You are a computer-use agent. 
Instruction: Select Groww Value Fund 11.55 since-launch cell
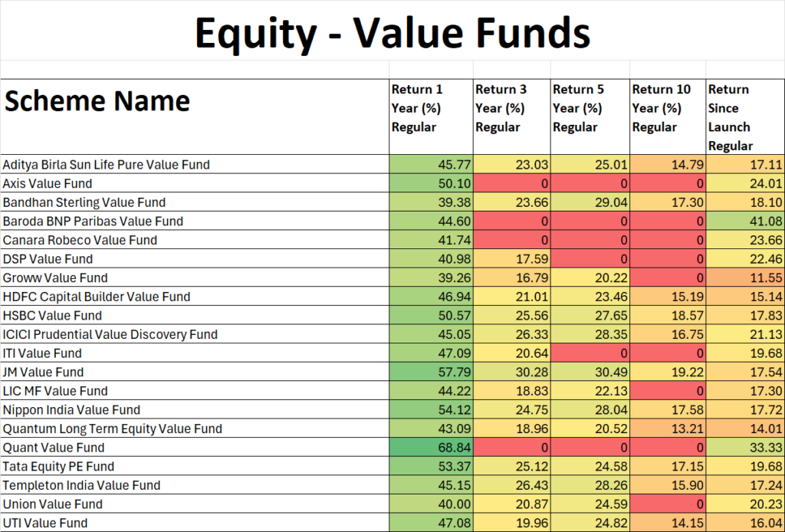[745, 277]
